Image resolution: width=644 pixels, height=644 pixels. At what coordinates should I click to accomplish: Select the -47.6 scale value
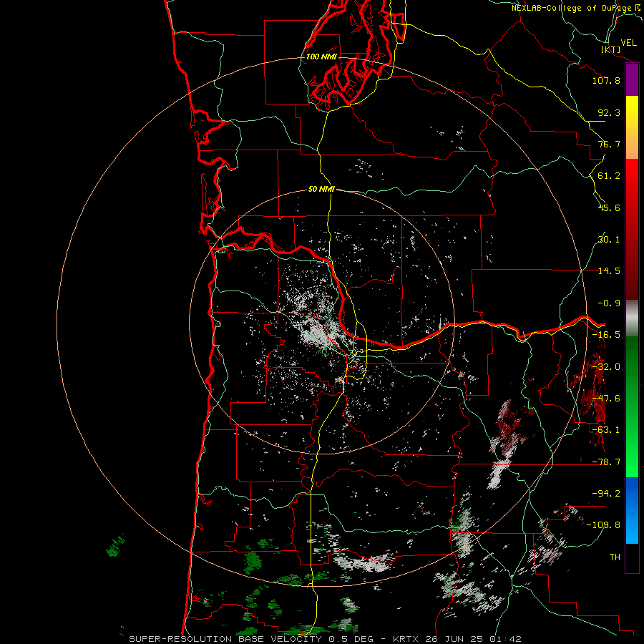click(x=606, y=399)
